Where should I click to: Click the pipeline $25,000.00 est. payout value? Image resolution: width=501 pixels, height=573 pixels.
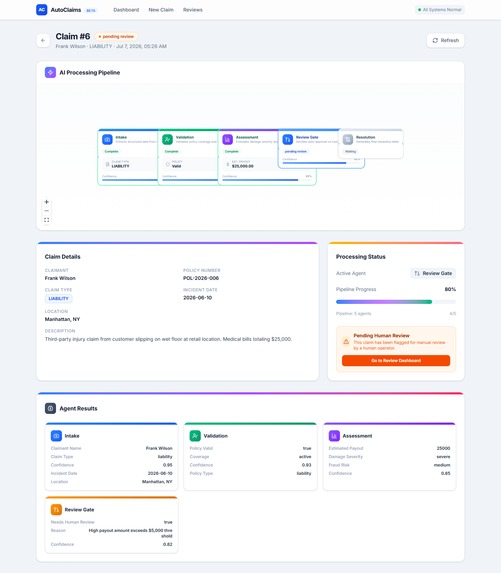(243, 166)
